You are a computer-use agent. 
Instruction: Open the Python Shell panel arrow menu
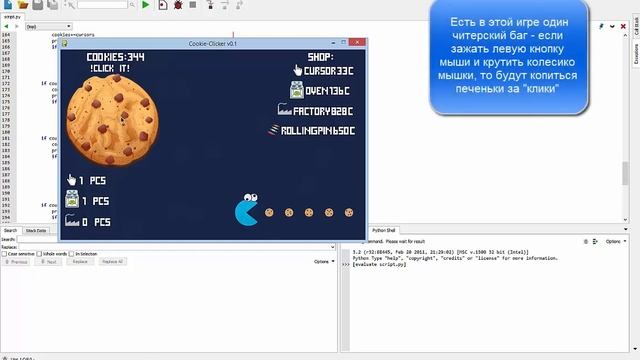(x=626, y=229)
